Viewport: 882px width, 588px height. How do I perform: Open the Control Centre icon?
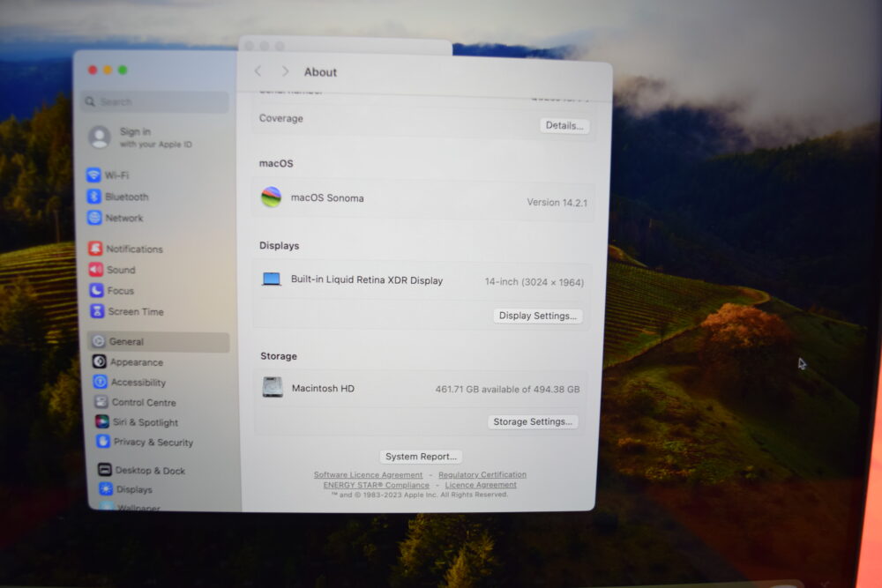pyautogui.click(x=101, y=401)
